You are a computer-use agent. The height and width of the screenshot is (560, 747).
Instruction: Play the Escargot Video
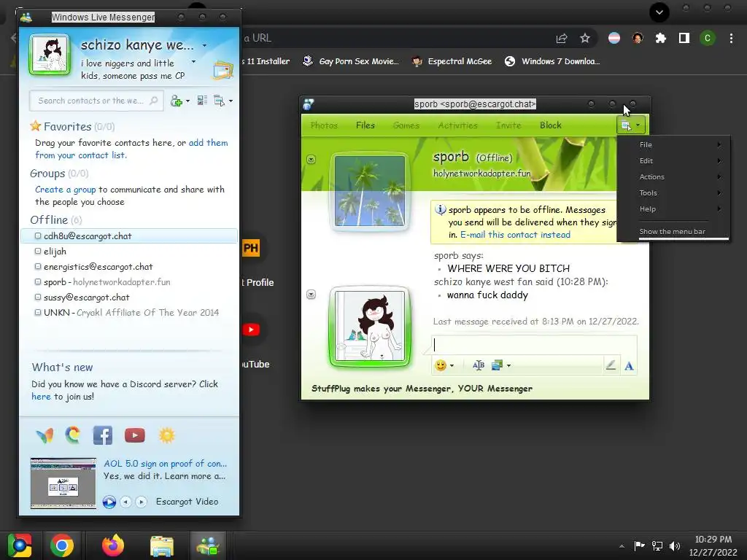(x=109, y=502)
